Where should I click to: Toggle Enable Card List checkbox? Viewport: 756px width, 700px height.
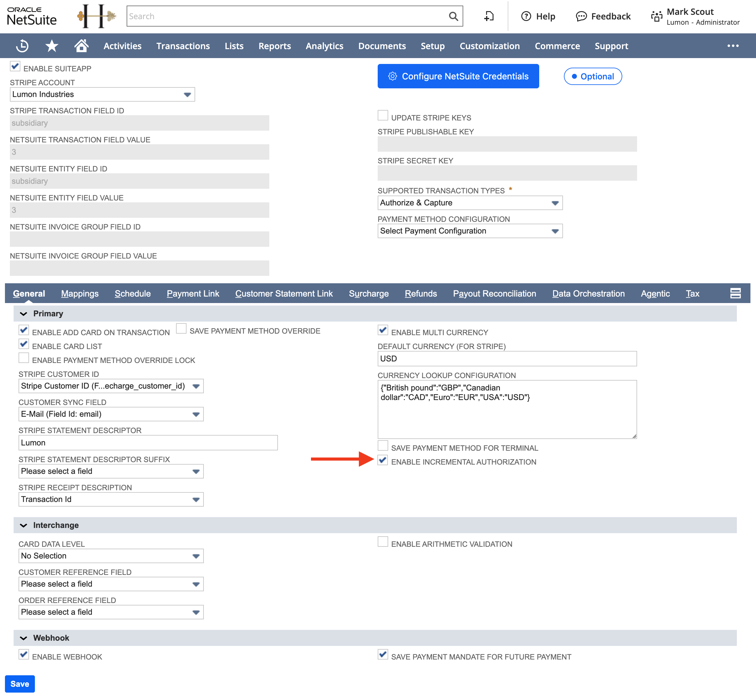24,344
